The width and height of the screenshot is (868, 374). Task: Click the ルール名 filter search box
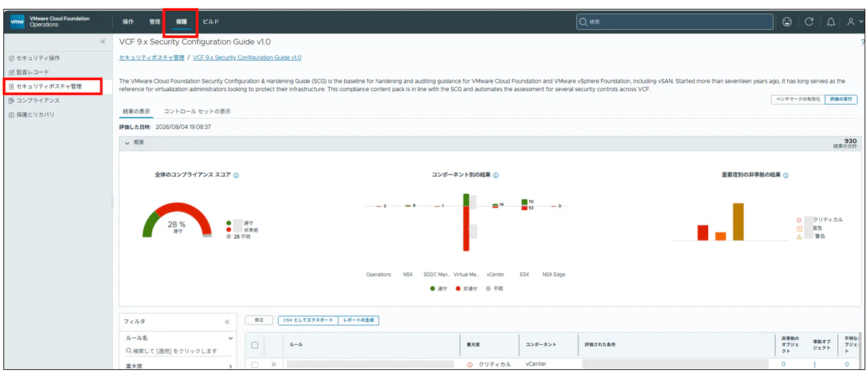[x=178, y=351]
